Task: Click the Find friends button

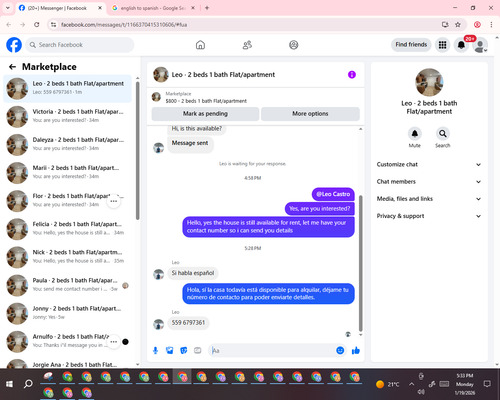Action: pos(411,45)
